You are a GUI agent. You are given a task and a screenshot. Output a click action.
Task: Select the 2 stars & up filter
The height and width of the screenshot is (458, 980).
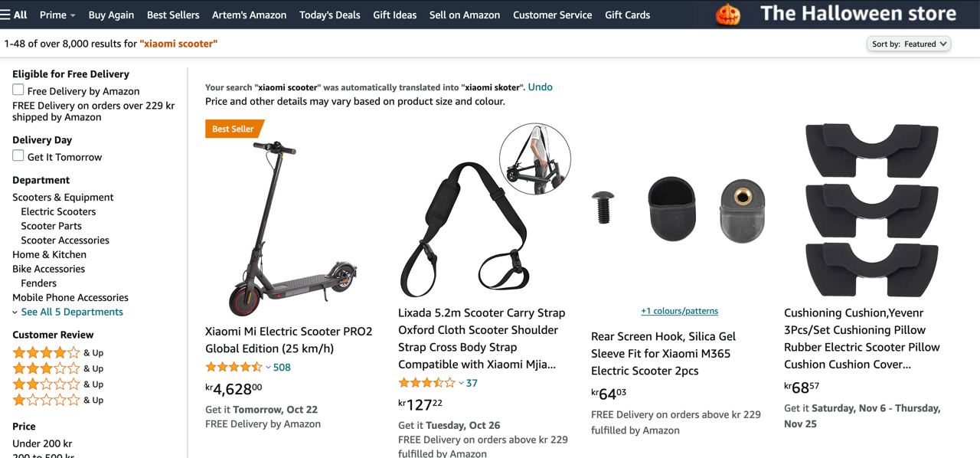point(57,384)
